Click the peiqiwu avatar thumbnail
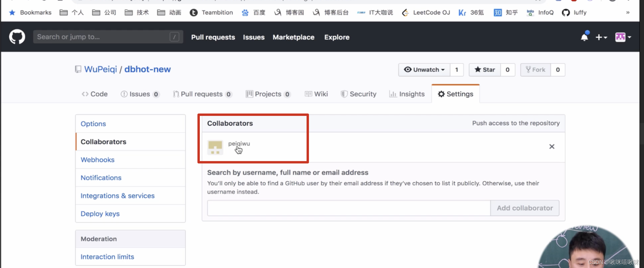This screenshot has height=268, width=644. click(x=215, y=147)
